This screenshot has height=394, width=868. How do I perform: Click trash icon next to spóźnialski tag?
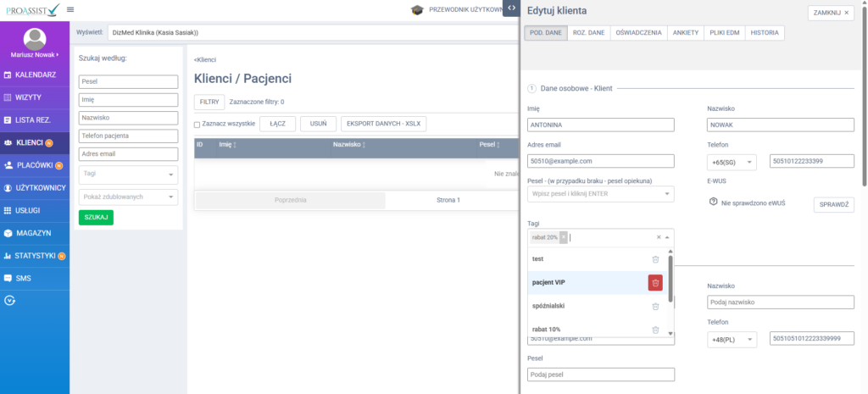pos(654,306)
